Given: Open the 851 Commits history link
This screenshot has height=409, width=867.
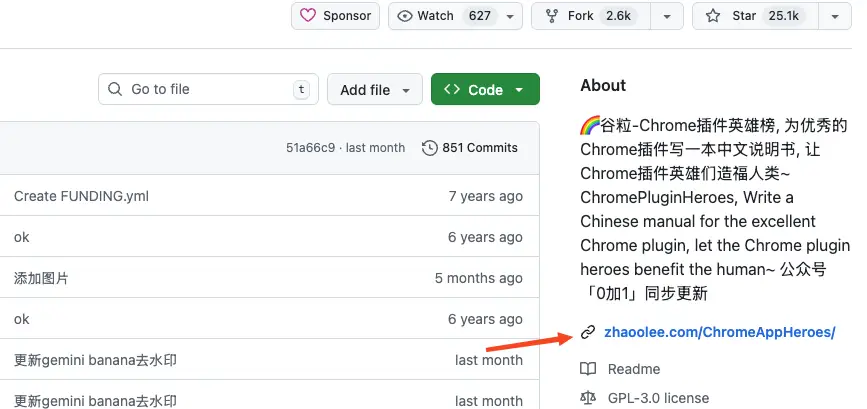Looking at the screenshot, I should coord(479,148).
